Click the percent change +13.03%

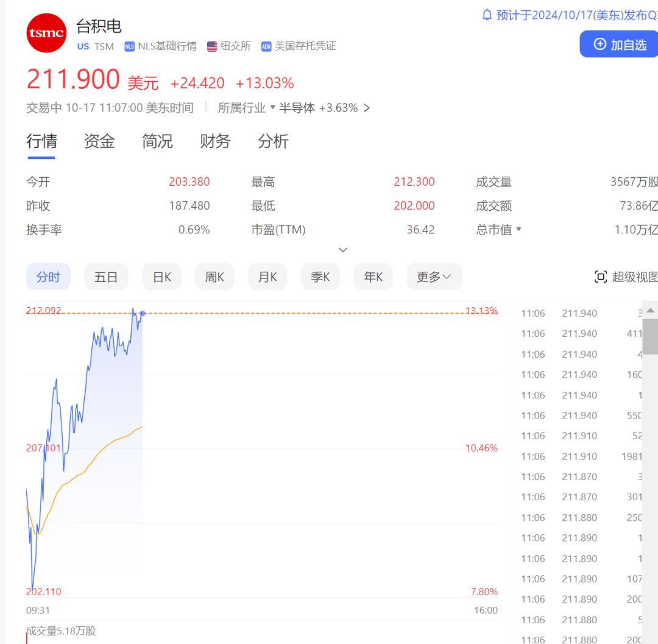click(265, 83)
